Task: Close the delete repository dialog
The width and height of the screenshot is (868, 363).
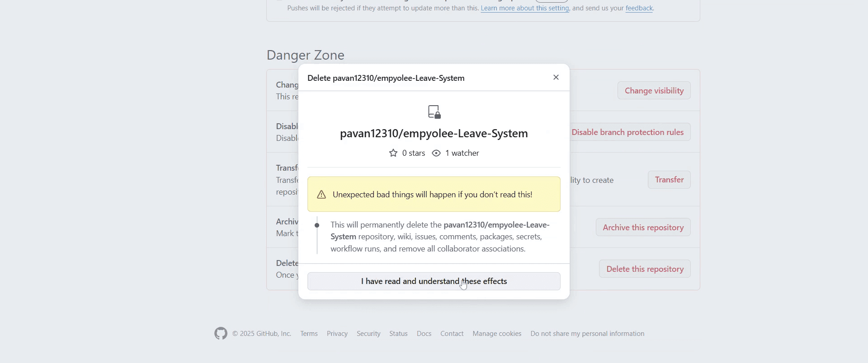Action: (x=556, y=78)
